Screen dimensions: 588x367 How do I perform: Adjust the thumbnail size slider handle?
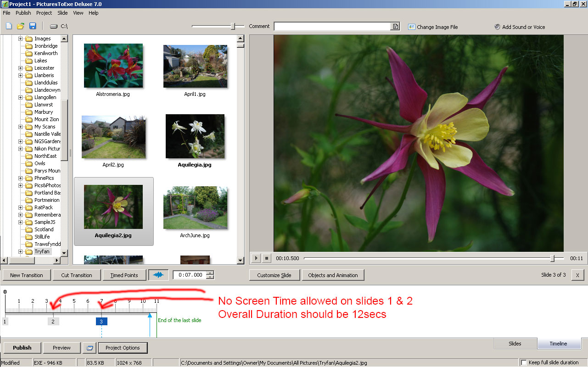(x=233, y=27)
